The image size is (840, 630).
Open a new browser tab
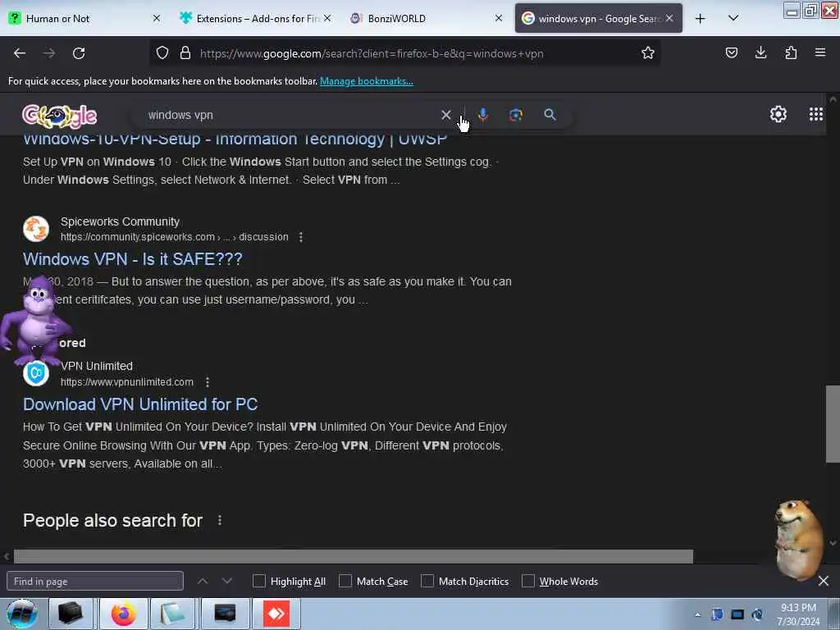pos(701,18)
